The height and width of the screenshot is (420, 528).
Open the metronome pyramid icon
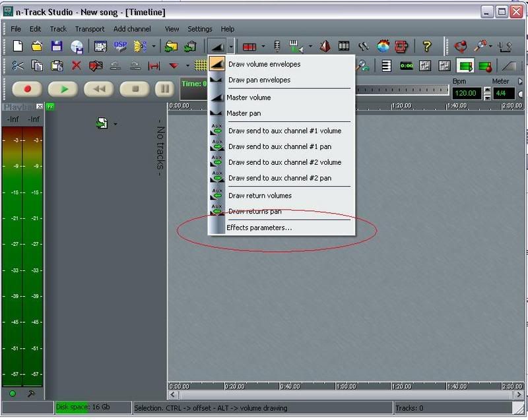[325, 46]
